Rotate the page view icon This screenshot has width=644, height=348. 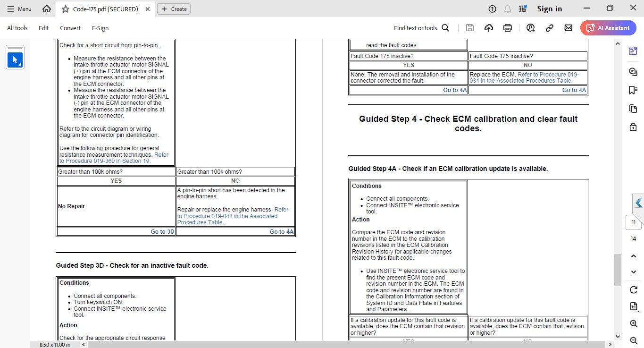tap(634, 290)
